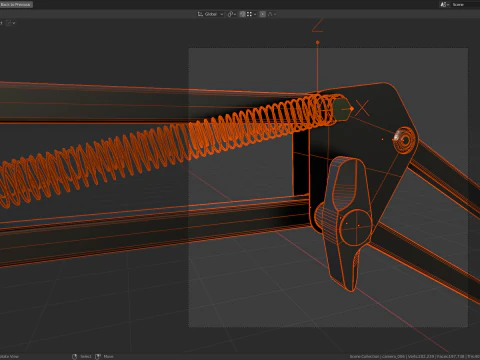Click the Scene Collection stats text in status bar
This screenshot has height=360, width=480.
tap(415, 356)
